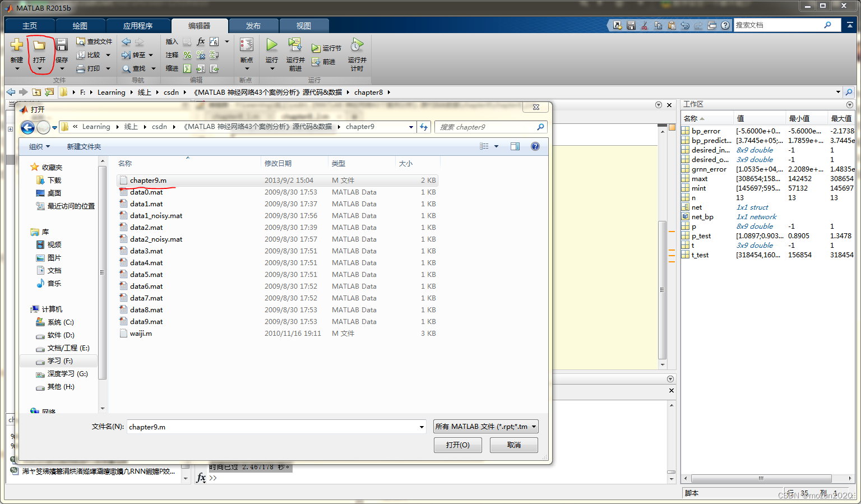Click the Advance (前进) icon
Screen dimensions: 861x504
click(x=316, y=62)
